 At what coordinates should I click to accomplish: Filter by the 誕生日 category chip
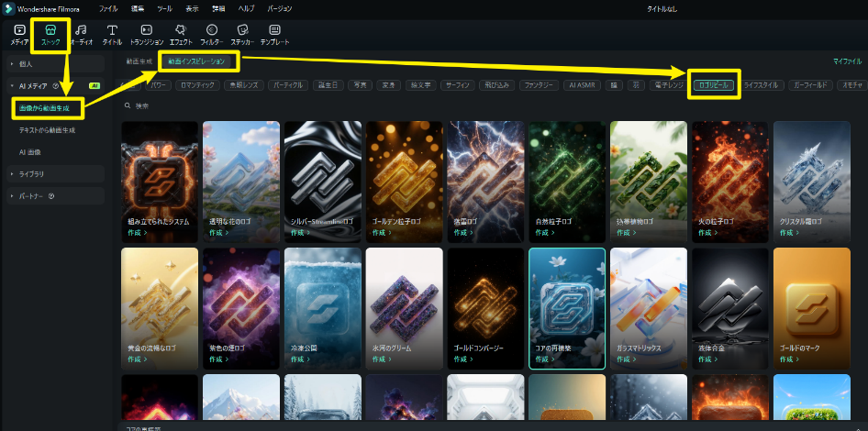tap(328, 85)
